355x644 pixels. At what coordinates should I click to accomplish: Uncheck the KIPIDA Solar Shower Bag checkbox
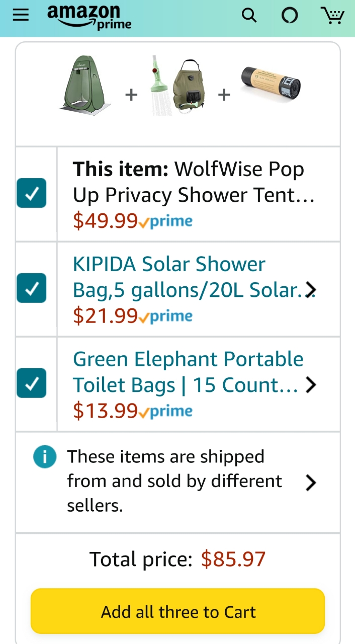pos(31,288)
